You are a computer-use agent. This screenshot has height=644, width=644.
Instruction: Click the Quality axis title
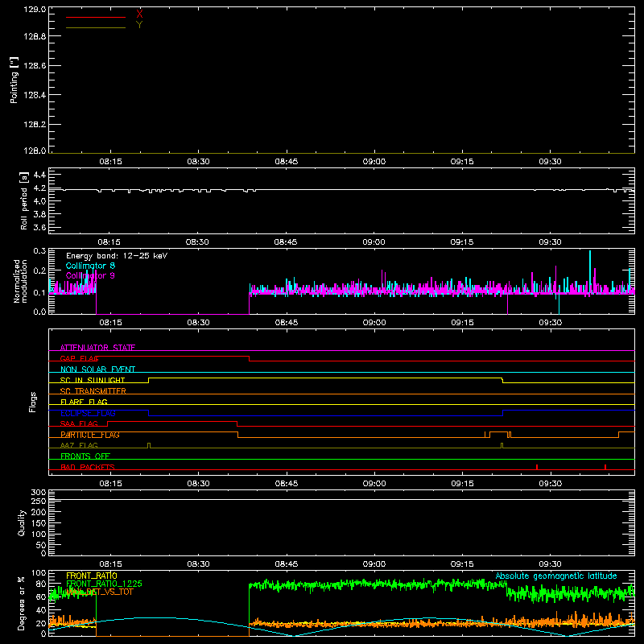pyautogui.click(x=22, y=522)
